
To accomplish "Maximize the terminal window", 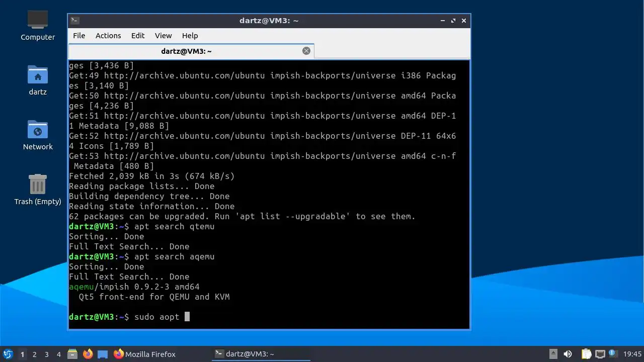I will point(453,21).
